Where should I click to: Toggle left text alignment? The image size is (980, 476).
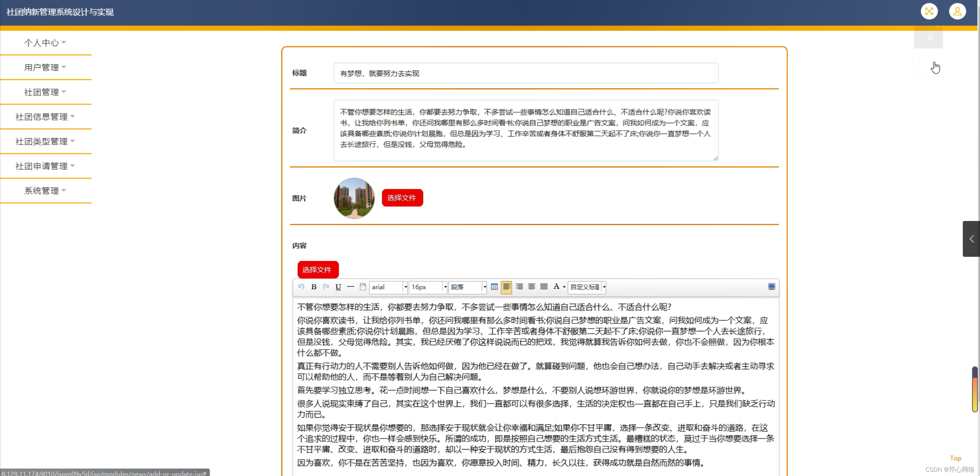pyautogui.click(x=506, y=287)
